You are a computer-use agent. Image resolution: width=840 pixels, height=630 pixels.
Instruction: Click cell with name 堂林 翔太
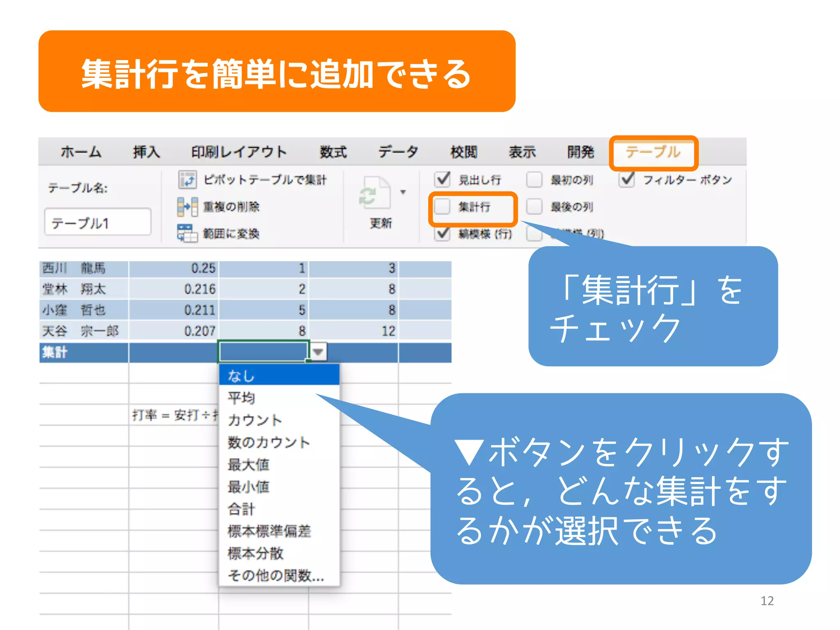[84, 289]
